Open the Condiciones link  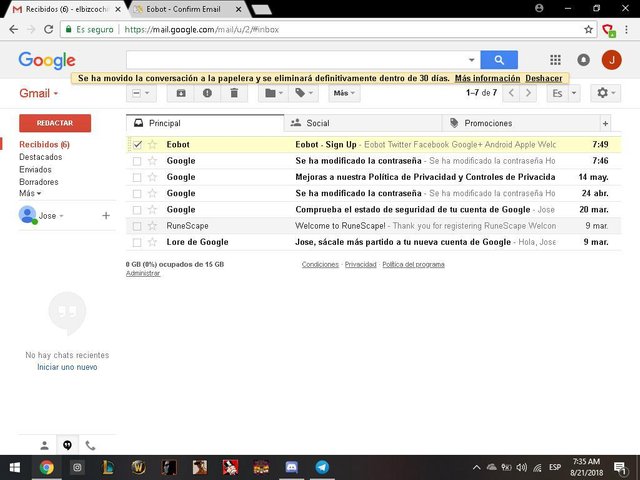click(320, 264)
